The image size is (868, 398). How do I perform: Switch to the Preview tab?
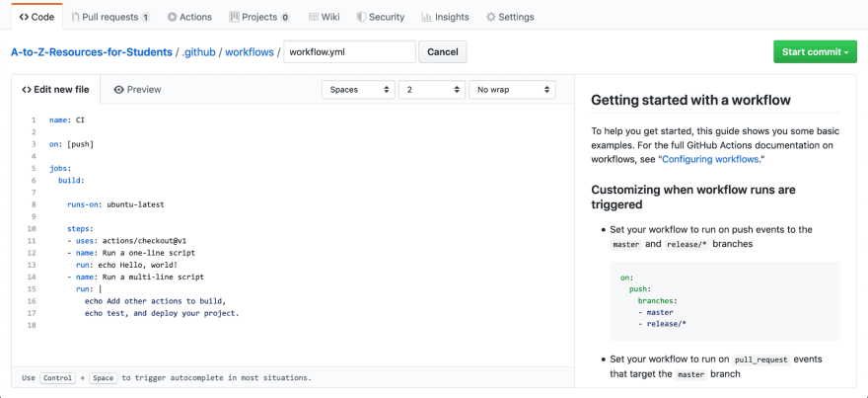137,89
